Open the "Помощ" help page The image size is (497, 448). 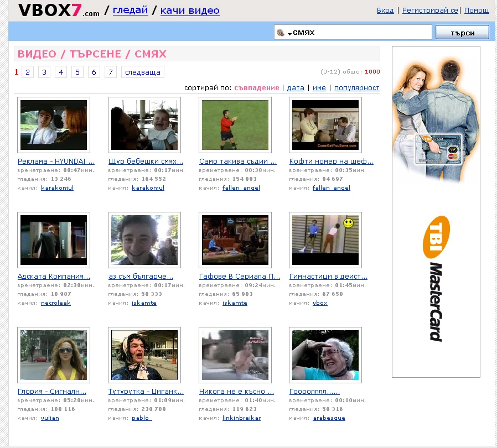click(x=476, y=10)
